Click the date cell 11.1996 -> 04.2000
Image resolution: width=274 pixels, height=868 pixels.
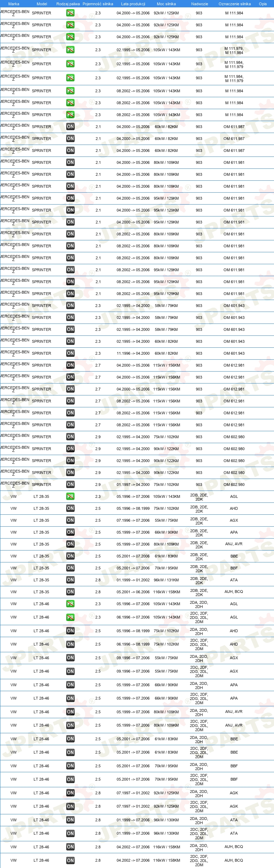coord(133,353)
